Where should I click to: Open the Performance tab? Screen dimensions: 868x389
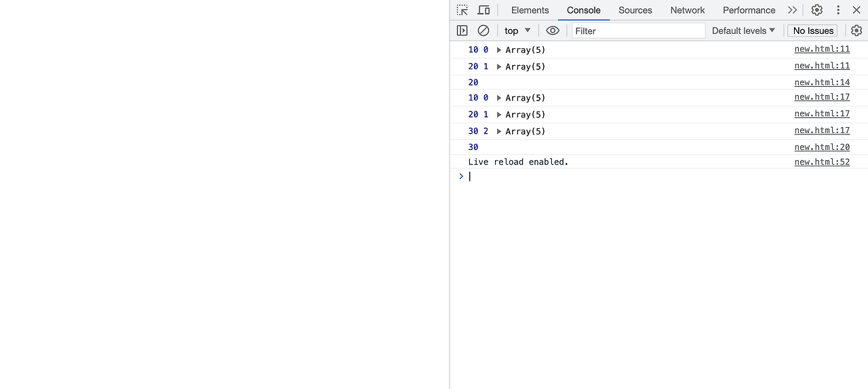point(749,10)
